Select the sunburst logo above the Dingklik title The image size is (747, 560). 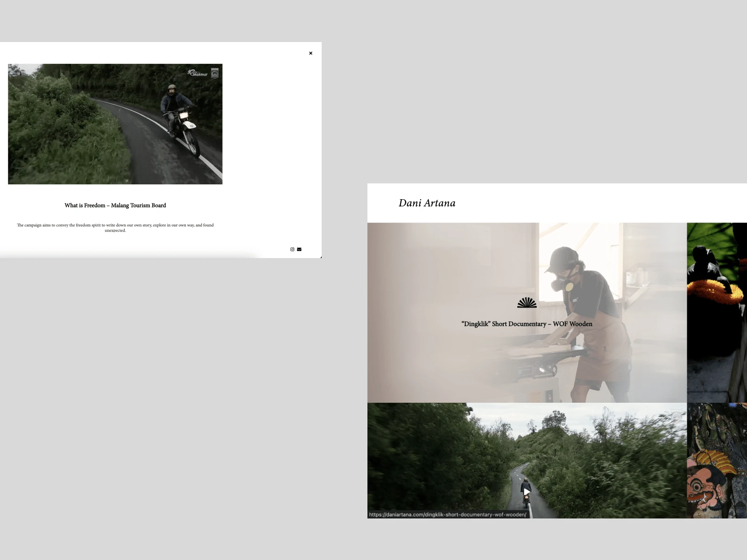pos(527,303)
